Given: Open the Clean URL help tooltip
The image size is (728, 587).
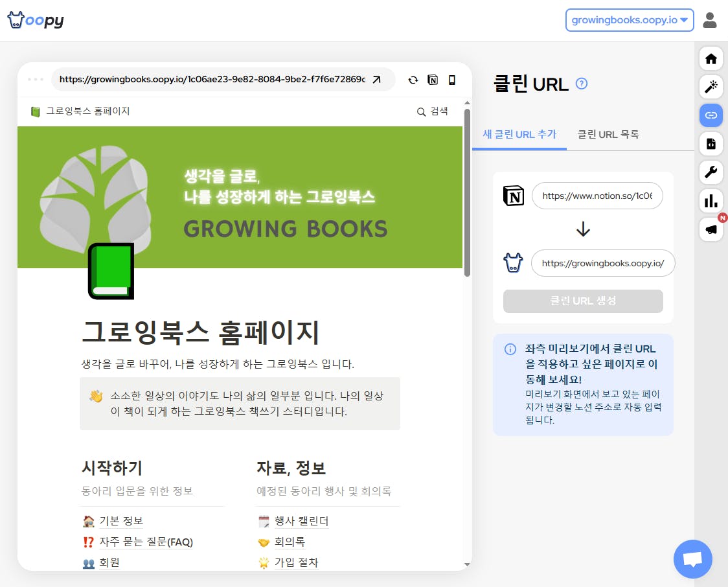Looking at the screenshot, I should (x=581, y=83).
